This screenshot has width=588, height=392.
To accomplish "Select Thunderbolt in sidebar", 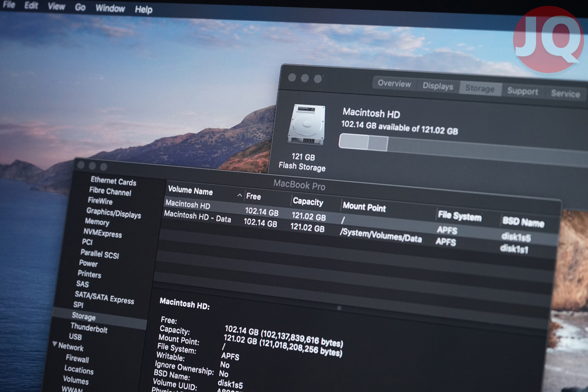I will [x=89, y=328].
